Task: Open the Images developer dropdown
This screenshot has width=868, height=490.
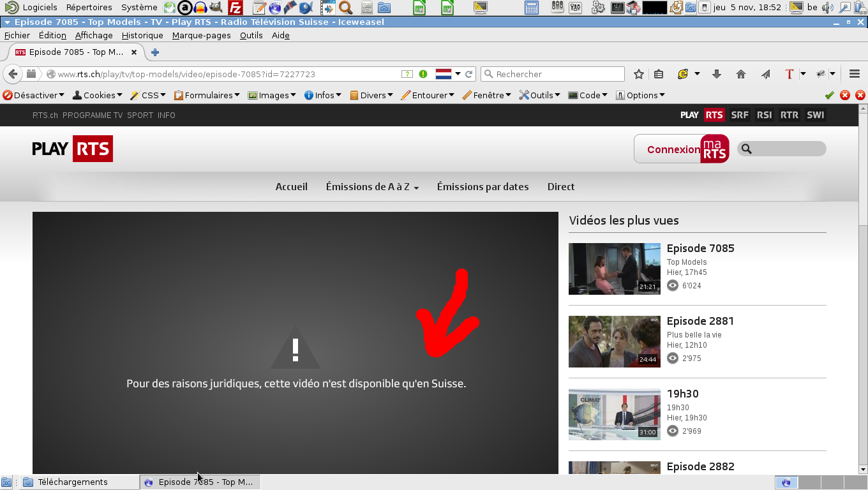Action: pyautogui.click(x=272, y=95)
